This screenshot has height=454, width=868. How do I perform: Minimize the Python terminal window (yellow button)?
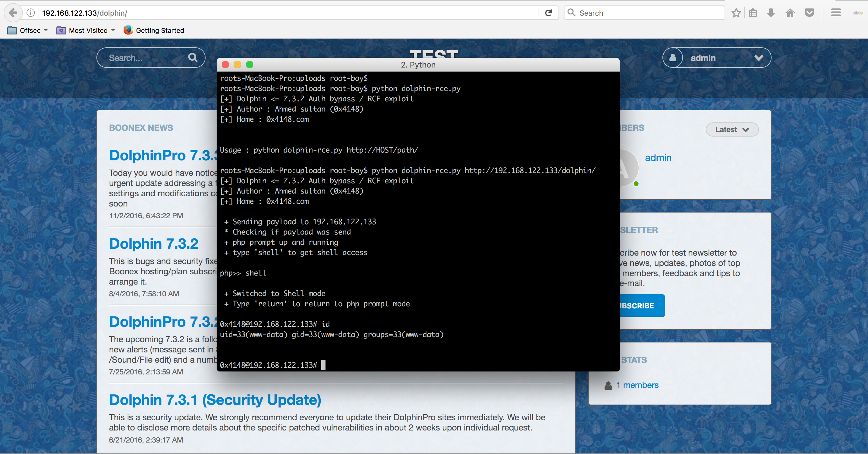(237, 65)
